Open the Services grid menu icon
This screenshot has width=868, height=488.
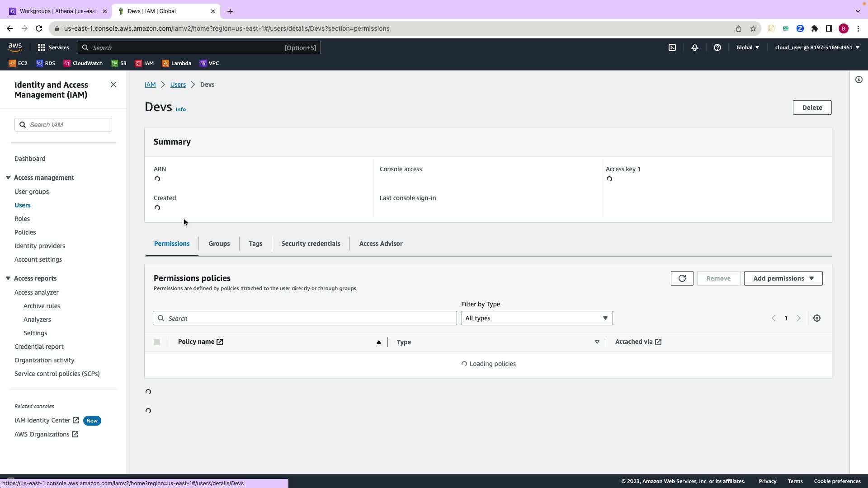(42, 47)
